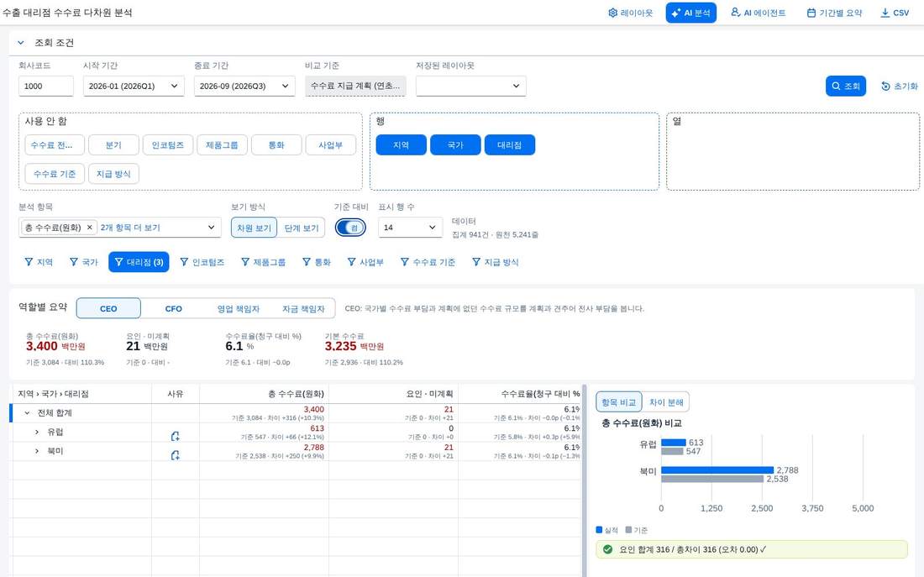924x577 pixels.
Task: Select the 사업부 unused dimension chip
Action: pyautogui.click(x=331, y=145)
